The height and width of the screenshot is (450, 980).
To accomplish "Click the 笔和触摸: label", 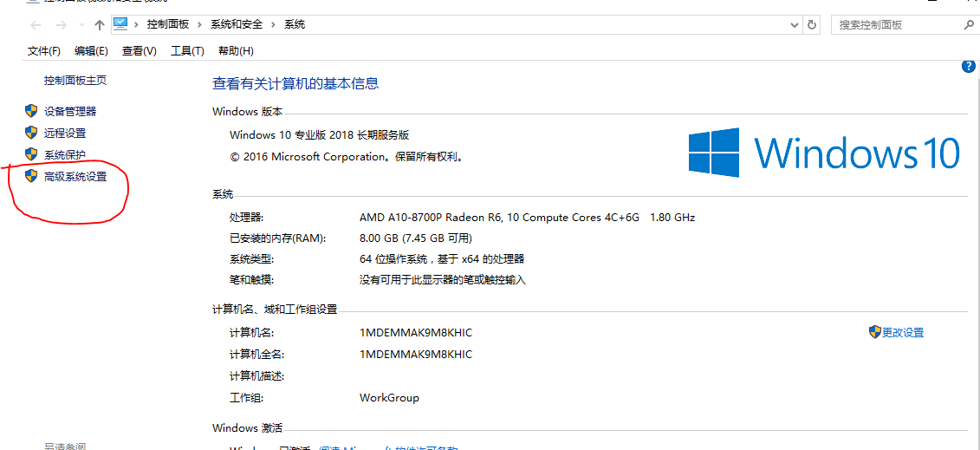I will (x=252, y=280).
